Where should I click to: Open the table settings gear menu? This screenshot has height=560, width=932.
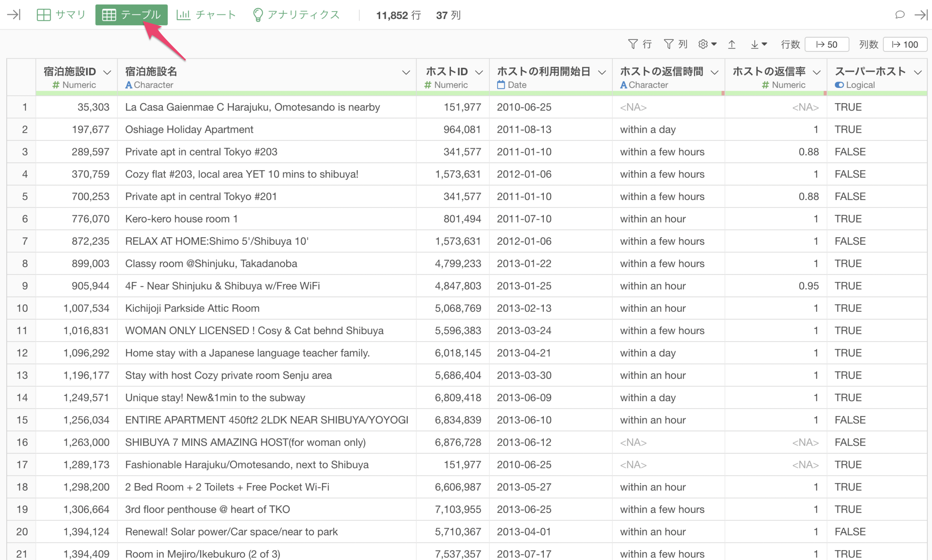[707, 44]
